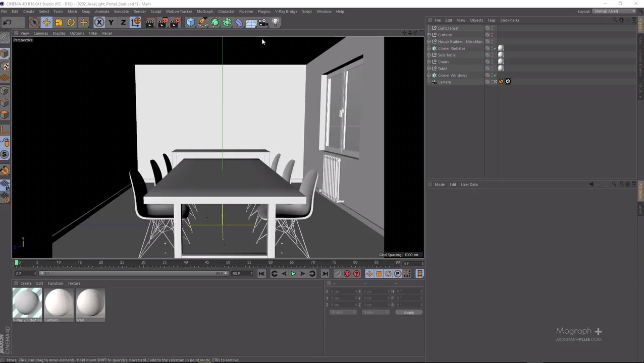Select the Move tool
The height and width of the screenshot is (363, 644).
46,22
